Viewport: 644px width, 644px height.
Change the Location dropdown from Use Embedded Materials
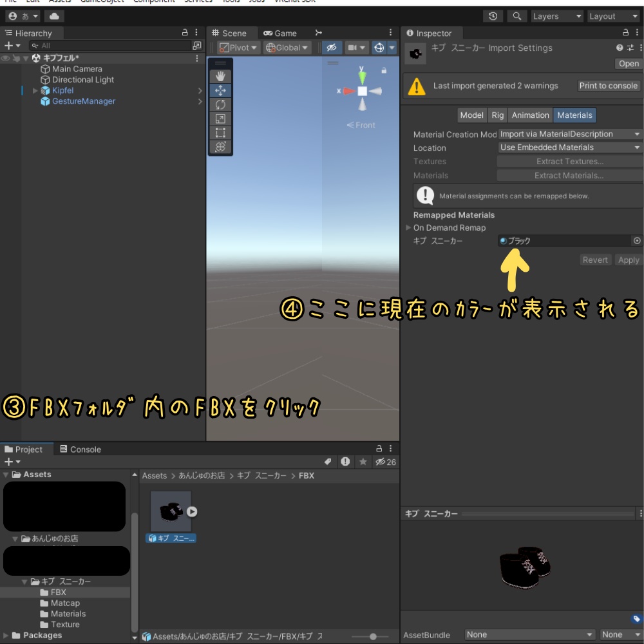coord(569,147)
